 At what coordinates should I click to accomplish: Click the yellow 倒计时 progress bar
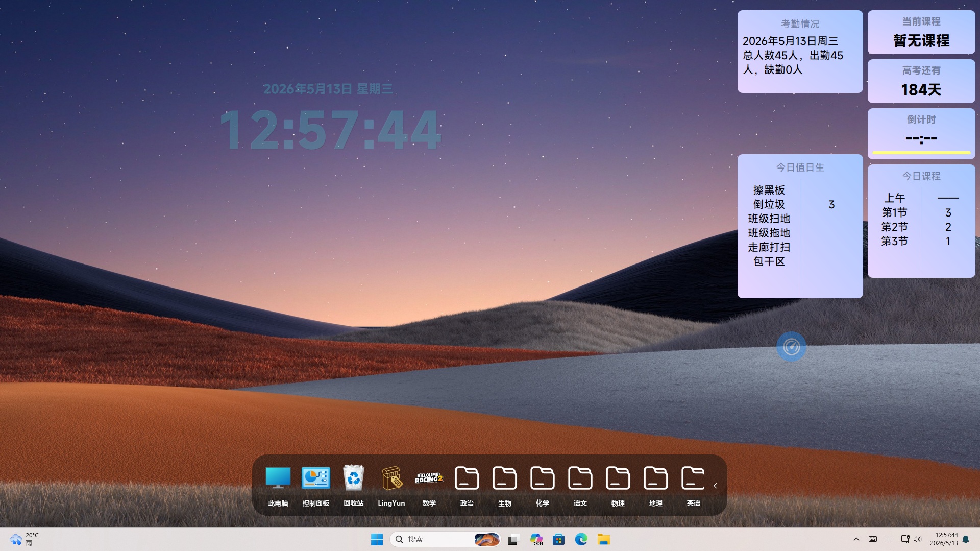point(921,152)
